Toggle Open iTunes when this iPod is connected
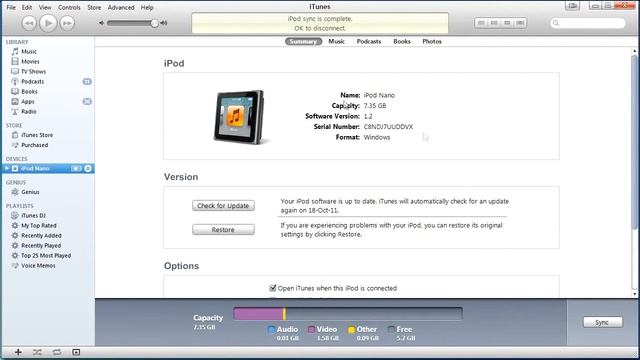This screenshot has height=360, width=640. [273, 288]
